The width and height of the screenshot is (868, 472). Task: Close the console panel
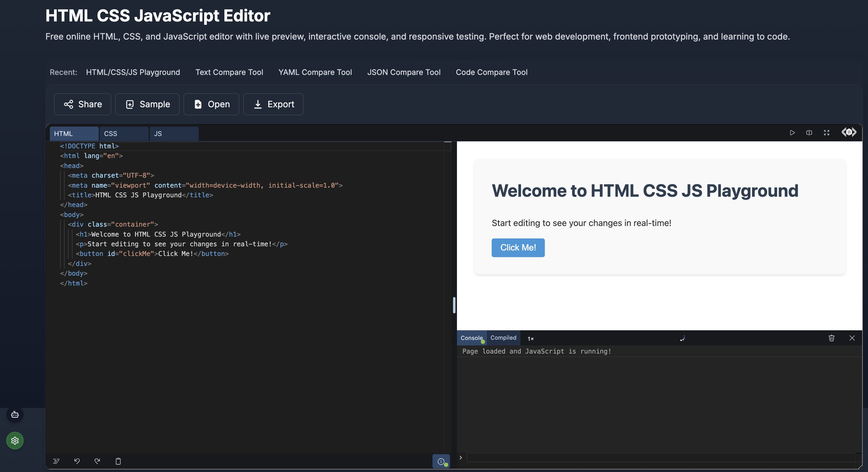click(852, 338)
